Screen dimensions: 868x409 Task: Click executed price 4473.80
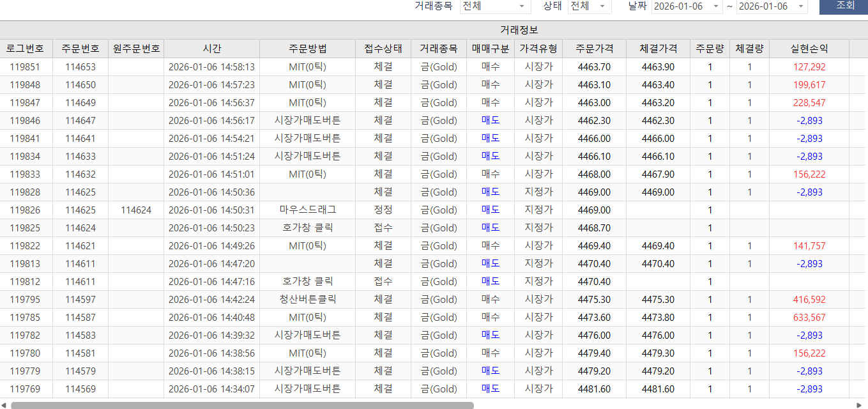click(x=658, y=318)
